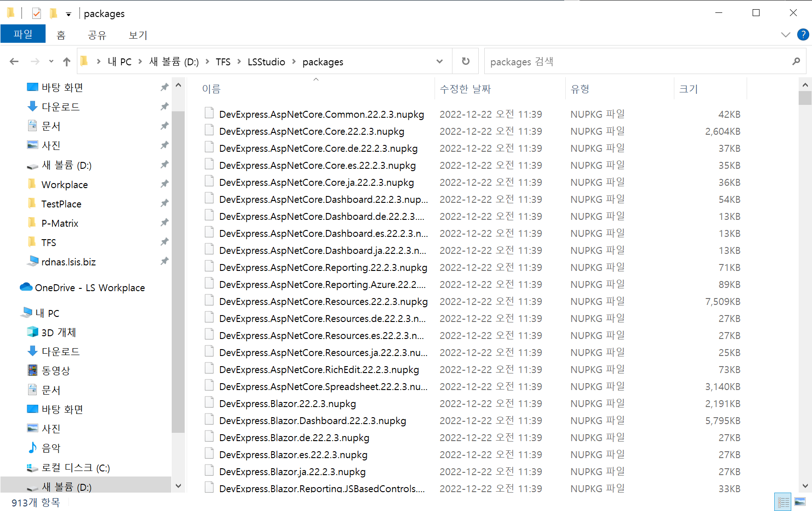
Task: Select DevExpress.AspNetCore.Core.de.22.2.3.nupkg
Action: coord(319,149)
